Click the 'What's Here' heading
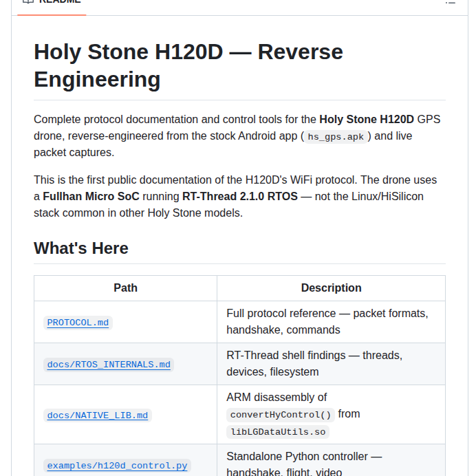The image size is (476, 476). coord(81,248)
